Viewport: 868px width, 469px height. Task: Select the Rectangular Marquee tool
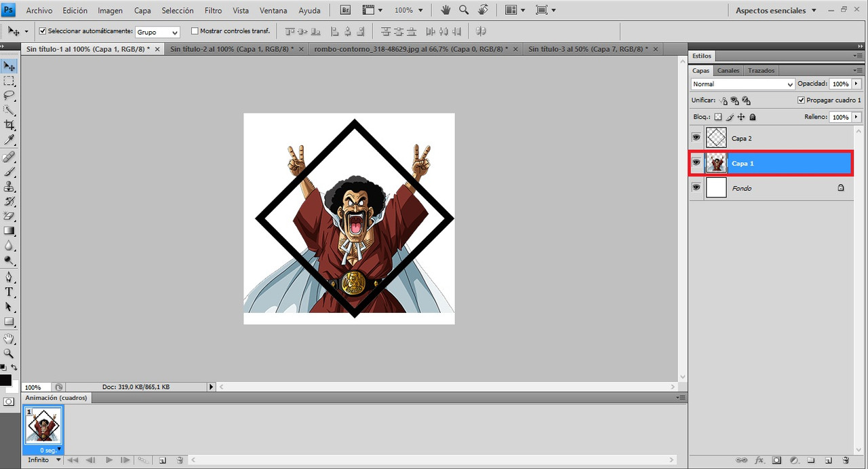(9, 81)
